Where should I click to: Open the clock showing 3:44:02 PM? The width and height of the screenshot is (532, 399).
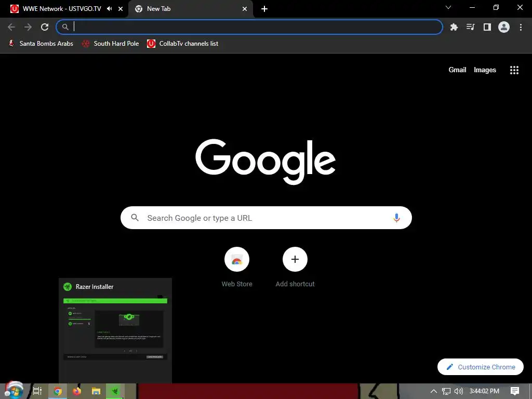(484, 391)
